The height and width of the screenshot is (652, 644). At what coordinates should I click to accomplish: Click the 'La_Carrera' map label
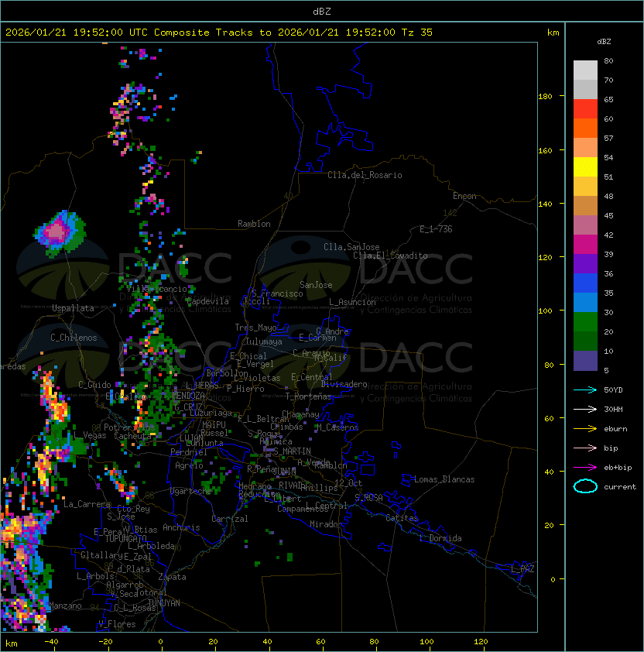(87, 504)
